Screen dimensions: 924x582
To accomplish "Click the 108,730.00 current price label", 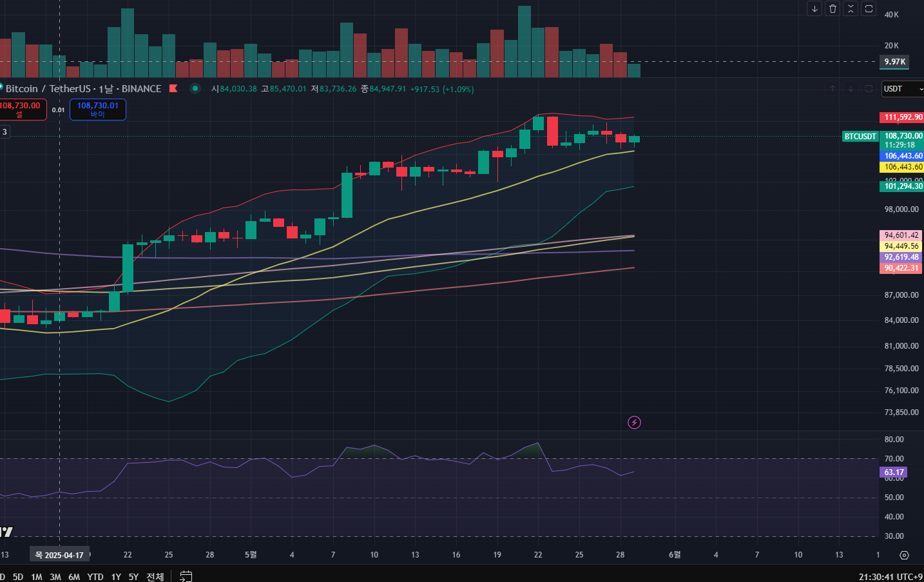I will pyautogui.click(x=903, y=136).
